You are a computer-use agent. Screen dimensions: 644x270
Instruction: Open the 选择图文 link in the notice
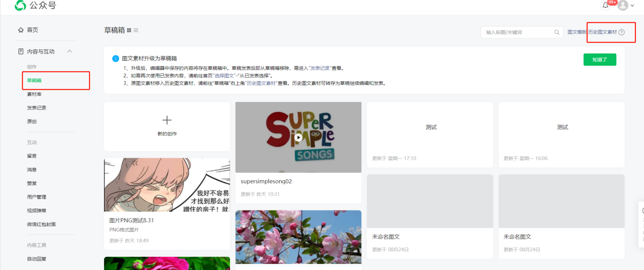(224, 75)
